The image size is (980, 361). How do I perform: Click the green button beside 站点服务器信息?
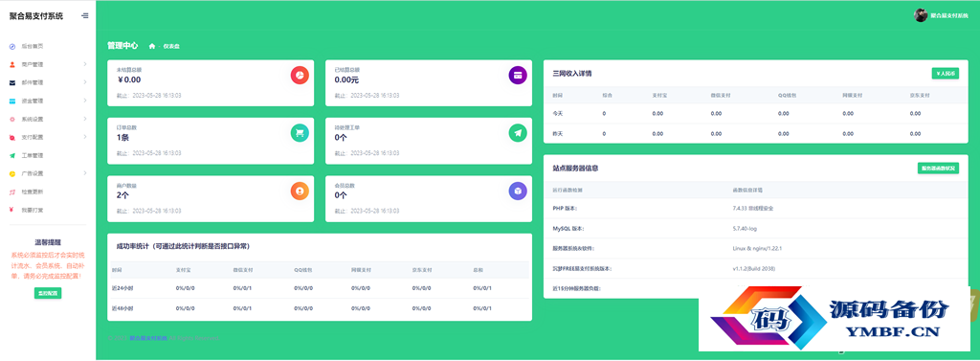click(938, 169)
